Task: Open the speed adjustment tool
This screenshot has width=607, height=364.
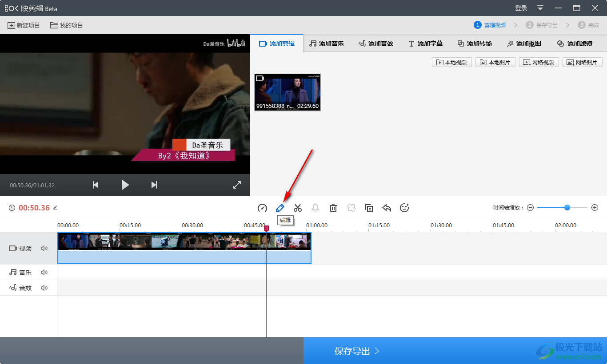Action: [262, 208]
